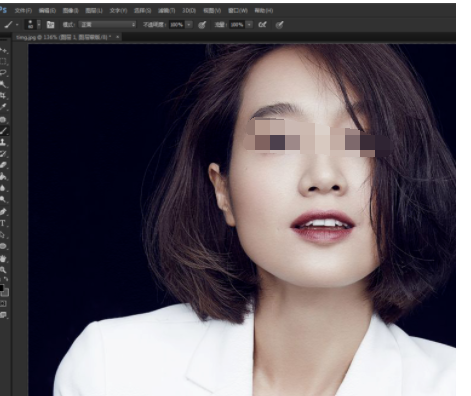The width and height of the screenshot is (471, 396).
Task: Toggle pressure for brush size
Action: tap(279, 25)
